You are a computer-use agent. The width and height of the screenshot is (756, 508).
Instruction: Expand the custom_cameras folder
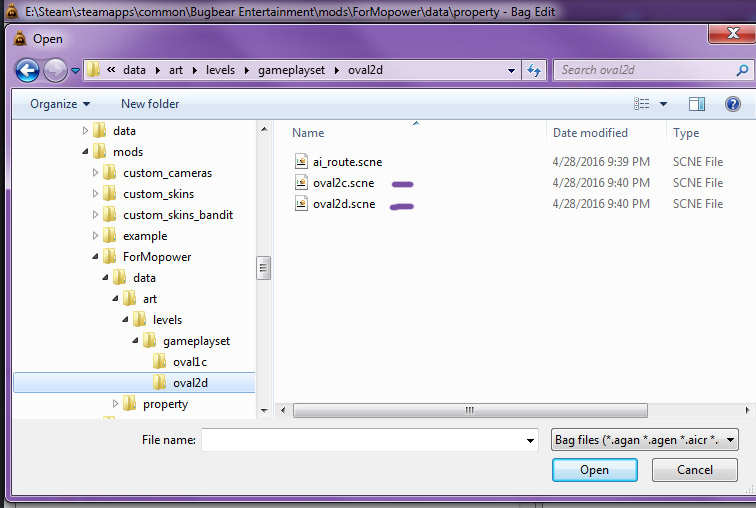pyautogui.click(x=95, y=173)
